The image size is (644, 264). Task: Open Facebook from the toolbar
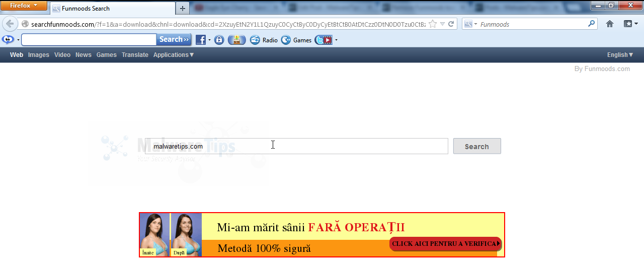(x=201, y=40)
